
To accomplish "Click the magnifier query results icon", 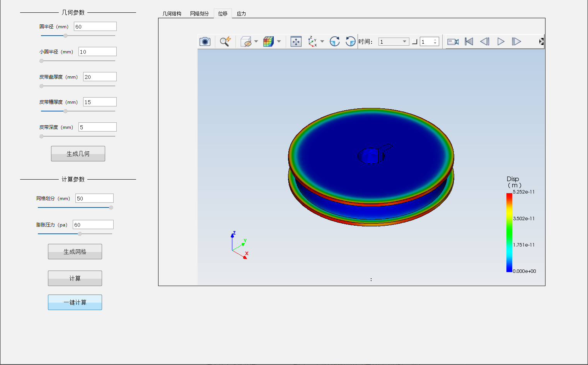I will click(225, 41).
